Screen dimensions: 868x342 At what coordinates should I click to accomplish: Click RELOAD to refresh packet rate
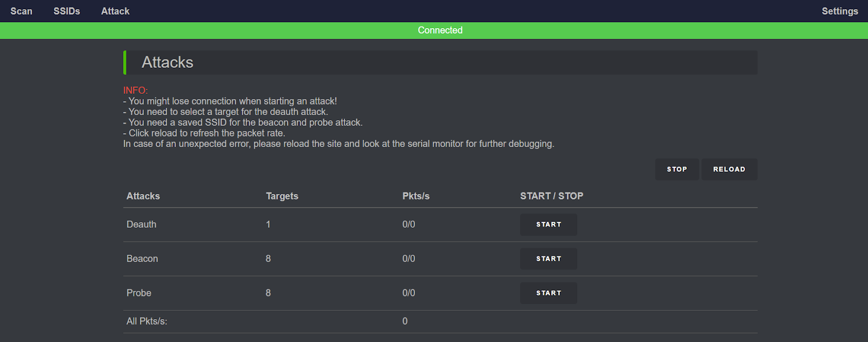[x=729, y=169]
